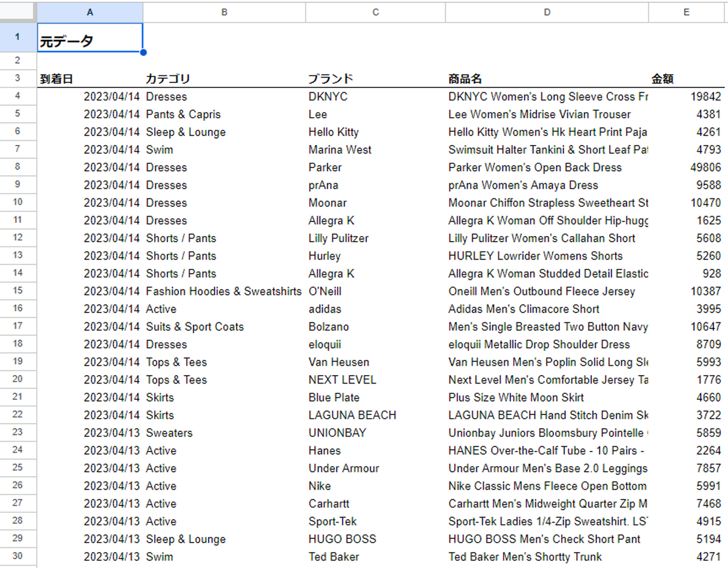Select product cell Parker Women's Open Back Dress
Image resolution: width=728 pixels, height=568 pixels.
pyautogui.click(x=547, y=167)
